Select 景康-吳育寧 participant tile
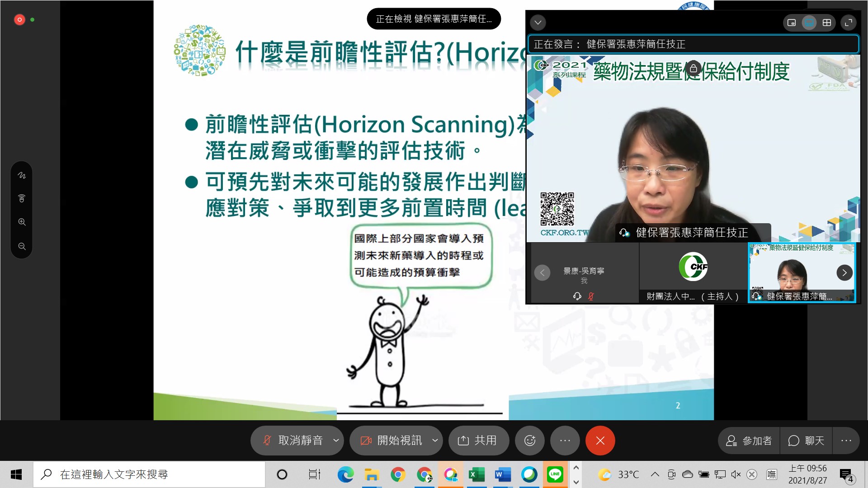Viewport: 868px width, 488px height. [584, 272]
